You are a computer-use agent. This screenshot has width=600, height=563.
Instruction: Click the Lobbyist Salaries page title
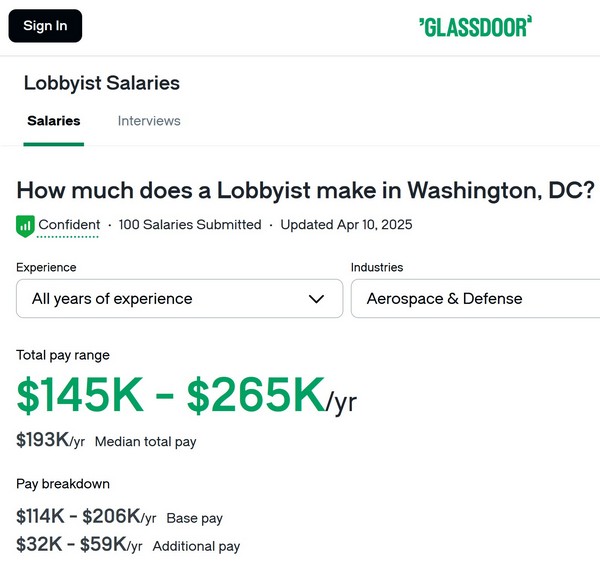[x=102, y=83]
